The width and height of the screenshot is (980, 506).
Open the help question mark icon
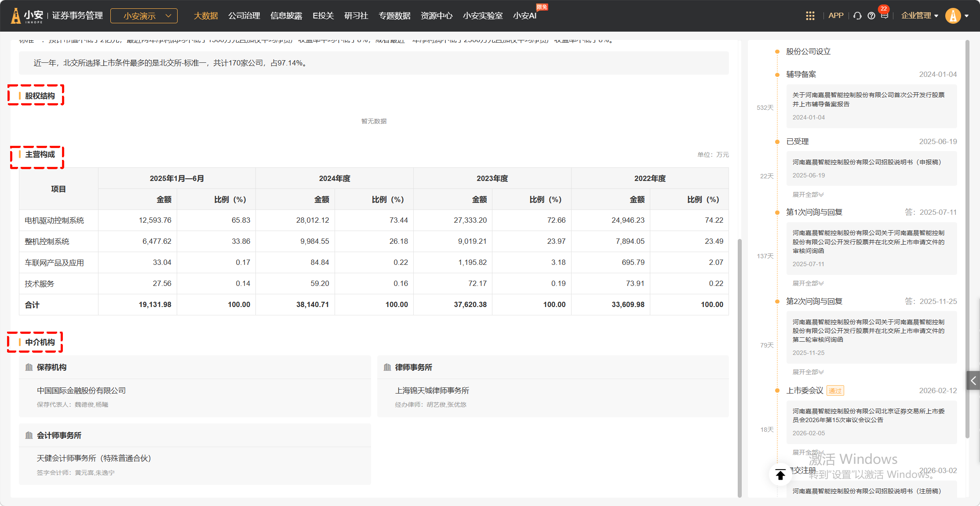pyautogui.click(x=871, y=16)
